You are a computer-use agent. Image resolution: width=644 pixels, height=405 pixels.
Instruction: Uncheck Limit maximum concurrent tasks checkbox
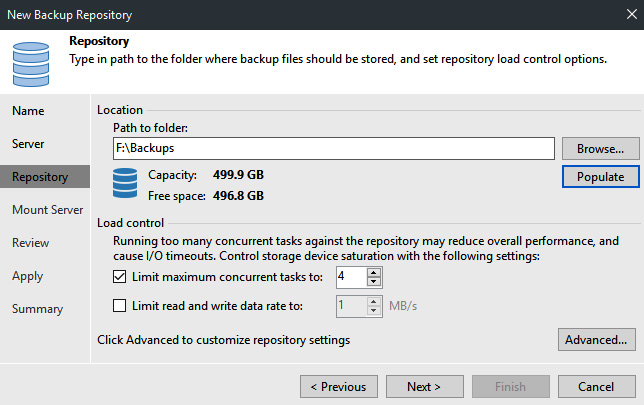(120, 276)
